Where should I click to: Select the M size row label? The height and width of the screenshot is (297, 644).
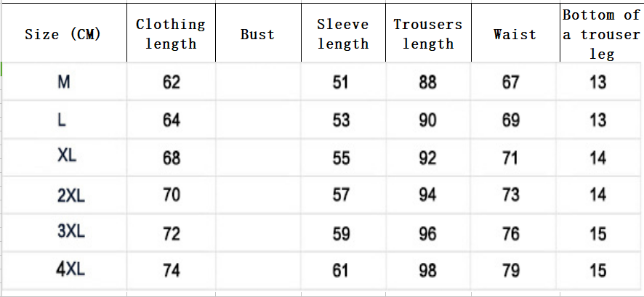[x=64, y=82]
